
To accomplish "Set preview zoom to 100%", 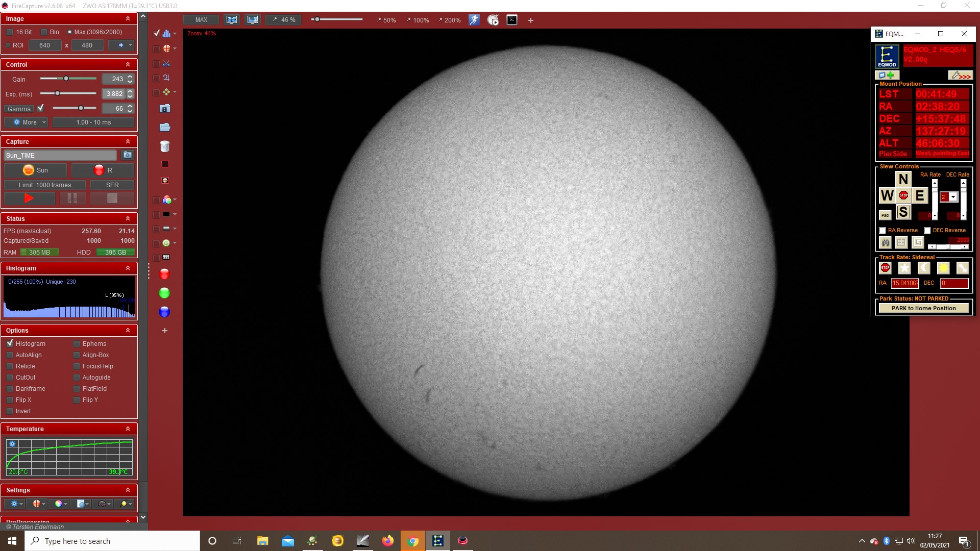I will [x=417, y=20].
